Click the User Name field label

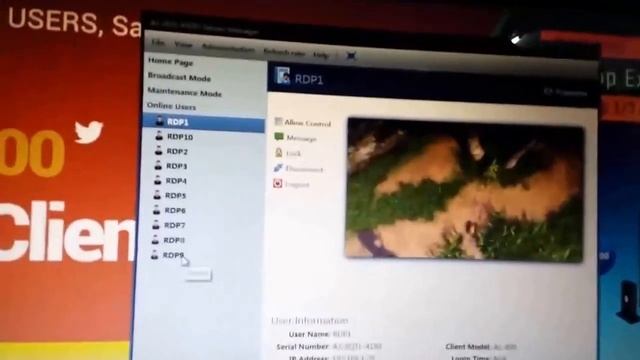coord(309,334)
